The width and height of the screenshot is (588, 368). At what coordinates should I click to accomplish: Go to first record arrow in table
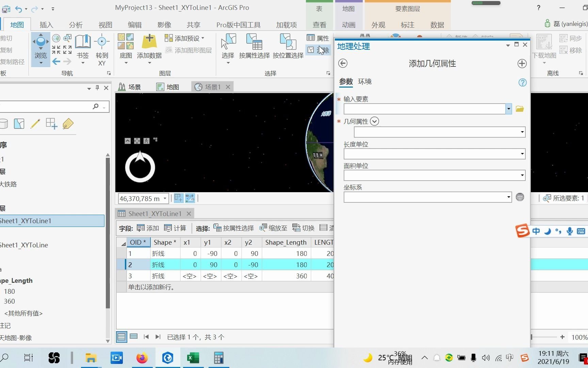point(146,337)
